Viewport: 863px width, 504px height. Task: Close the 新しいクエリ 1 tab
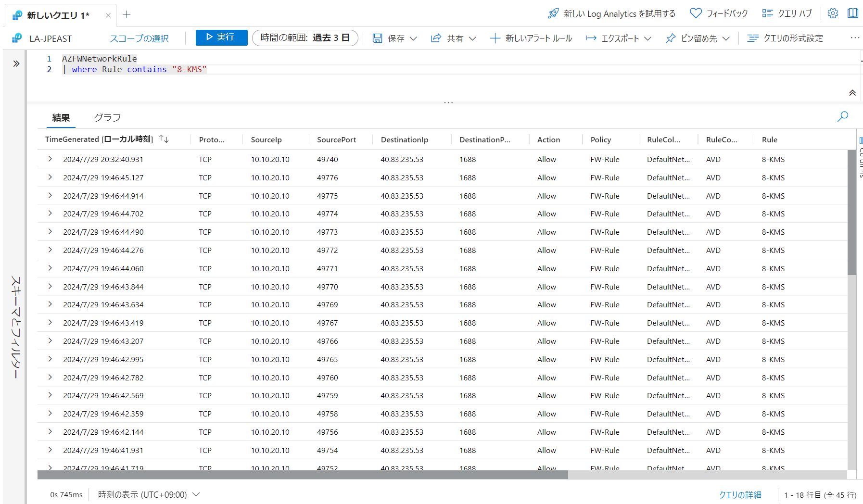[x=108, y=15]
